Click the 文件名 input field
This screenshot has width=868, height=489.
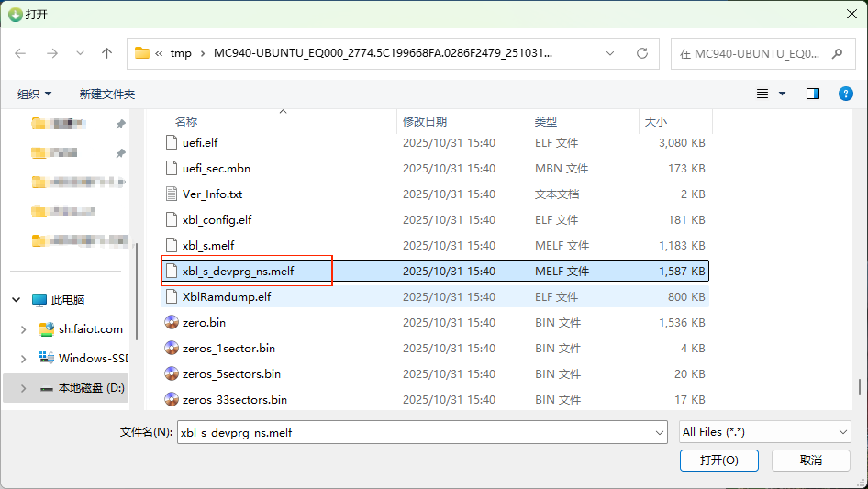click(x=415, y=433)
